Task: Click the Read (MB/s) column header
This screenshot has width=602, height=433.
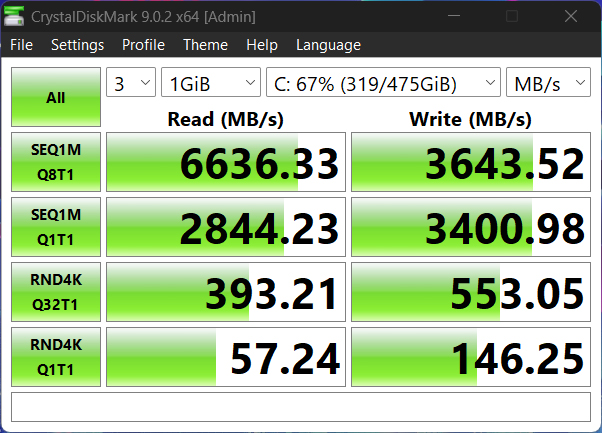Action: [x=226, y=119]
